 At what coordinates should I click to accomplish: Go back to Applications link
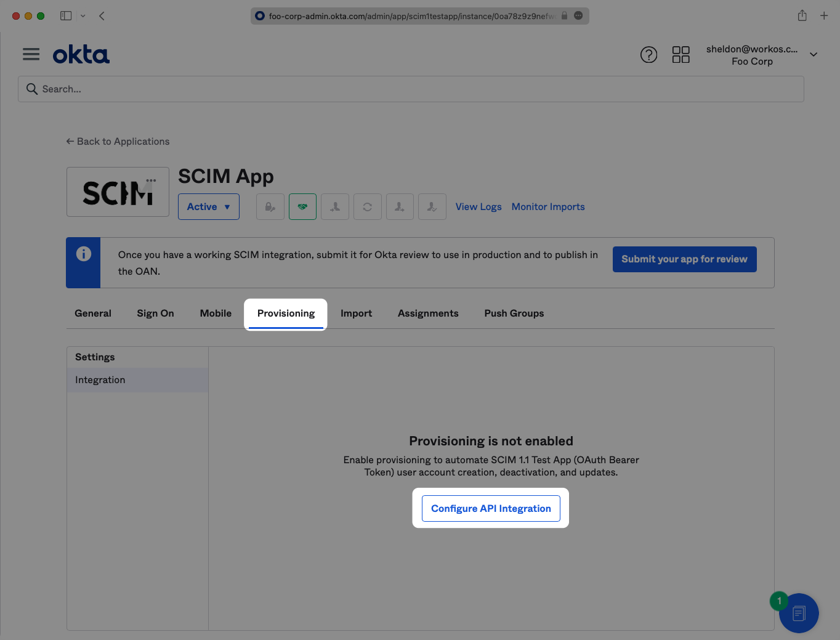pos(118,142)
